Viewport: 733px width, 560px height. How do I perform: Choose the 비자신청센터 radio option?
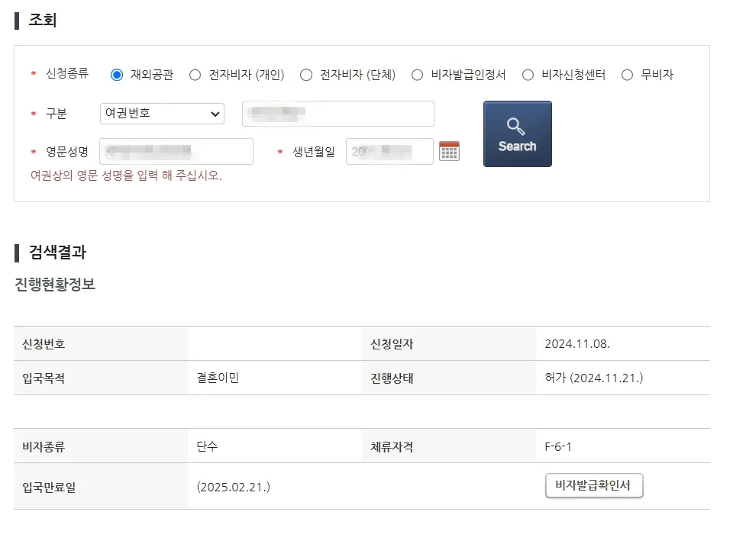coord(528,75)
